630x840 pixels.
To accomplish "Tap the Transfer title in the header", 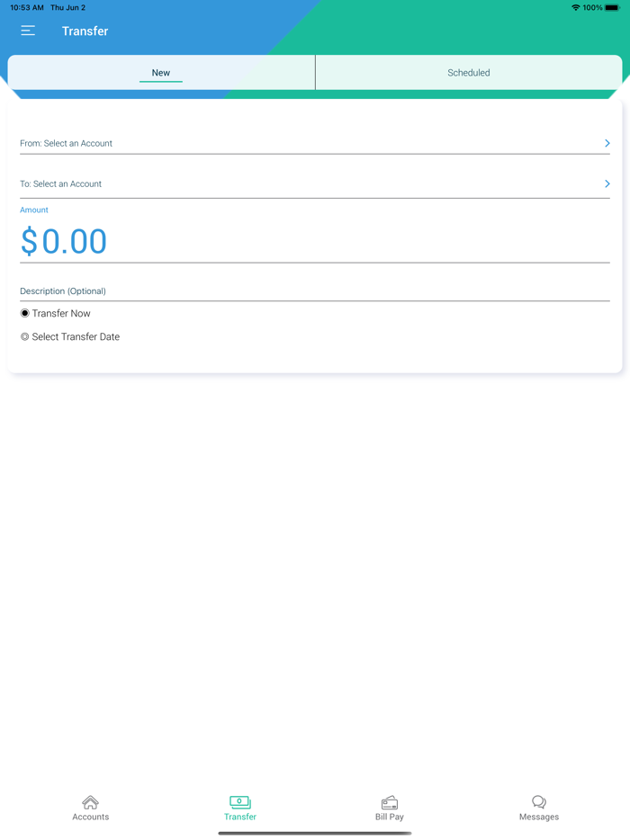I will click(85, 31).
